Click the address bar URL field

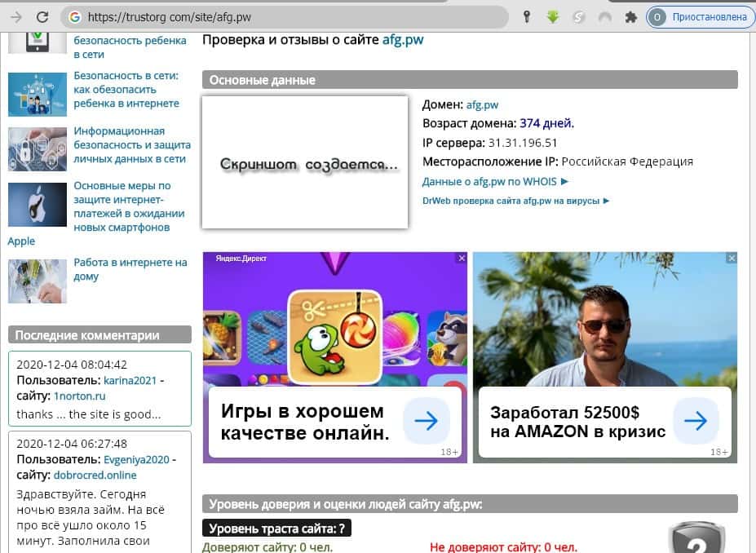285,17
